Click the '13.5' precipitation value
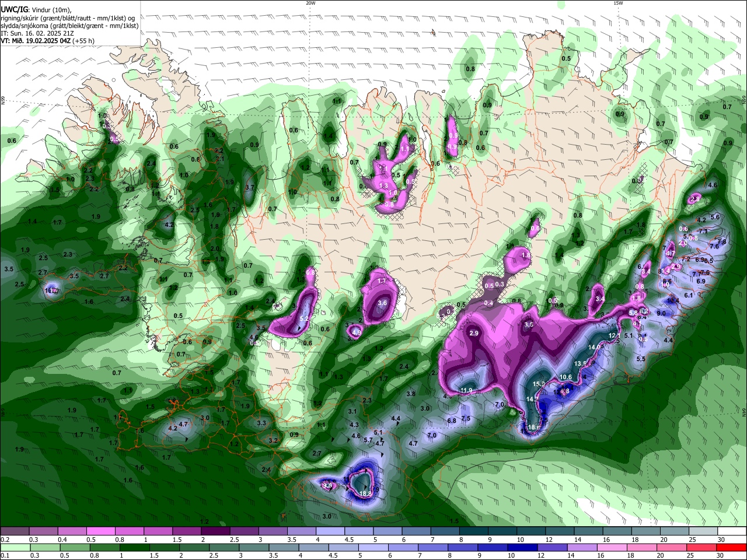Screen dimensions: 747x560 coord(580,363)
